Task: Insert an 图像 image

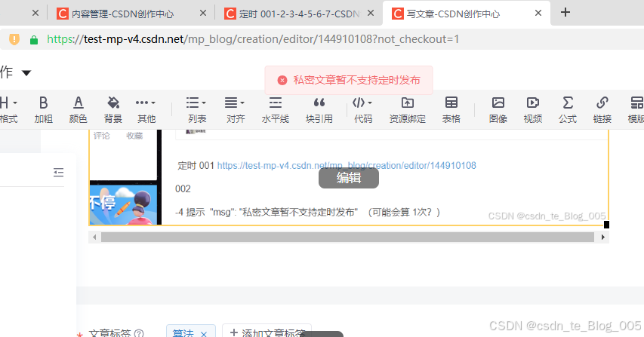Action: point(498,109)
